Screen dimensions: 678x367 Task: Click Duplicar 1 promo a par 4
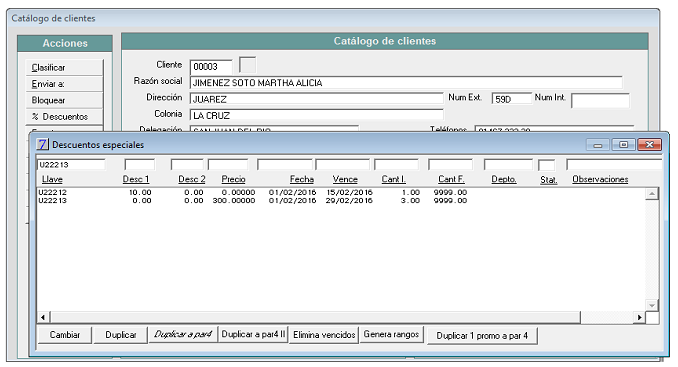click(x=482, y=335)
